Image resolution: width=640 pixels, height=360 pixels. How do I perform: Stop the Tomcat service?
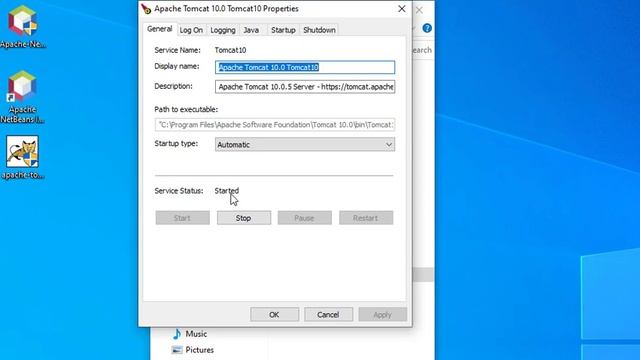click(x=244, y=218)
